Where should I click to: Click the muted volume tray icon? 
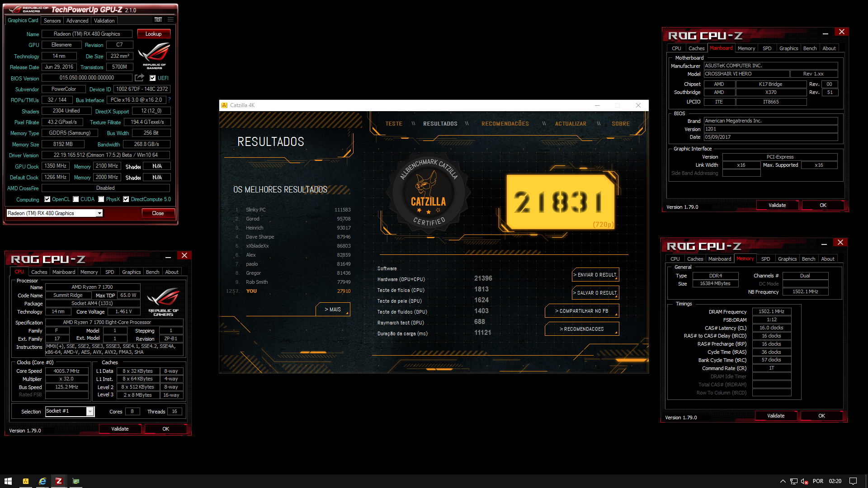tap(805, 481)
